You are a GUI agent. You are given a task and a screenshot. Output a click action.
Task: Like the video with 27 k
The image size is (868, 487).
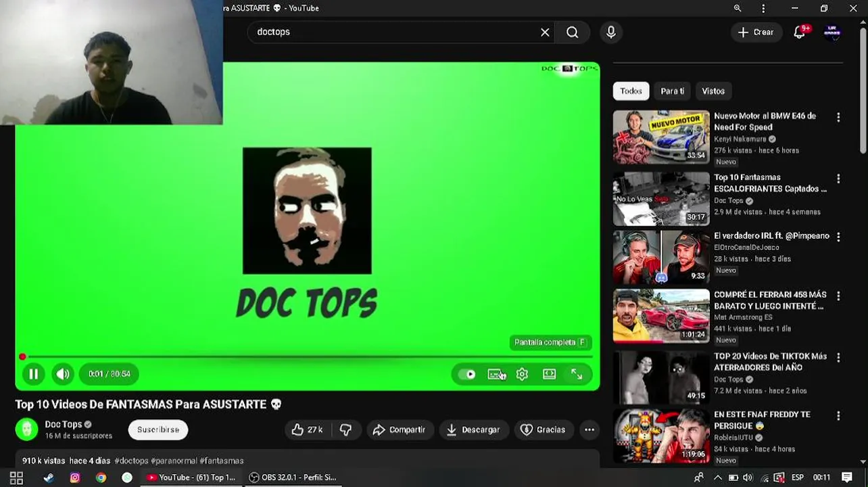pos(308,430)
